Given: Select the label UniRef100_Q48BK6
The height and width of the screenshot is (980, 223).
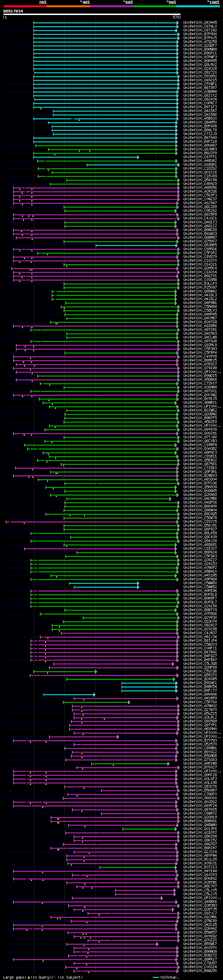Looking at the screenshot, I should pyautogui.click(x=200, y=901).
